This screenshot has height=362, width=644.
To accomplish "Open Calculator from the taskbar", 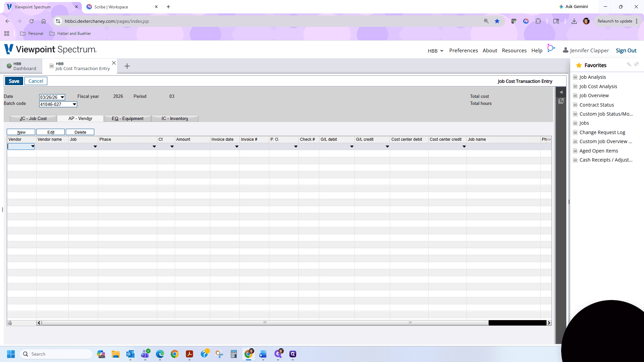I will click(x=234, y=354).
